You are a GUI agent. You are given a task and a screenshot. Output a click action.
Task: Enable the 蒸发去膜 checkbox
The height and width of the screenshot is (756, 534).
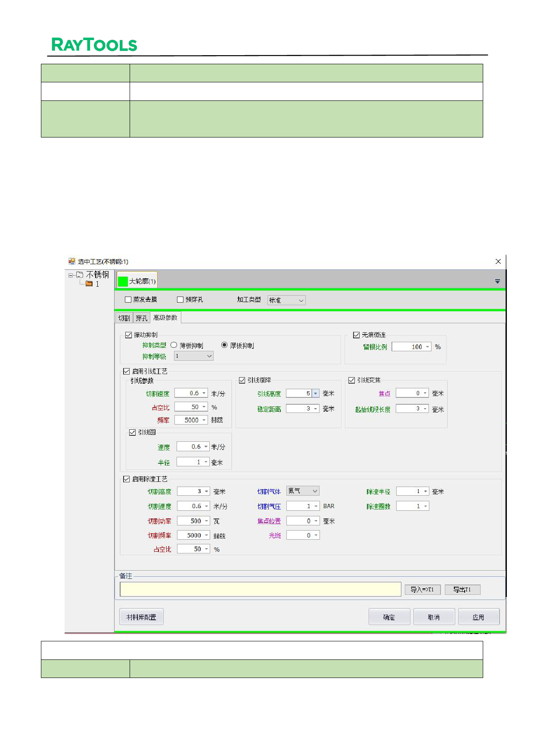128,300
